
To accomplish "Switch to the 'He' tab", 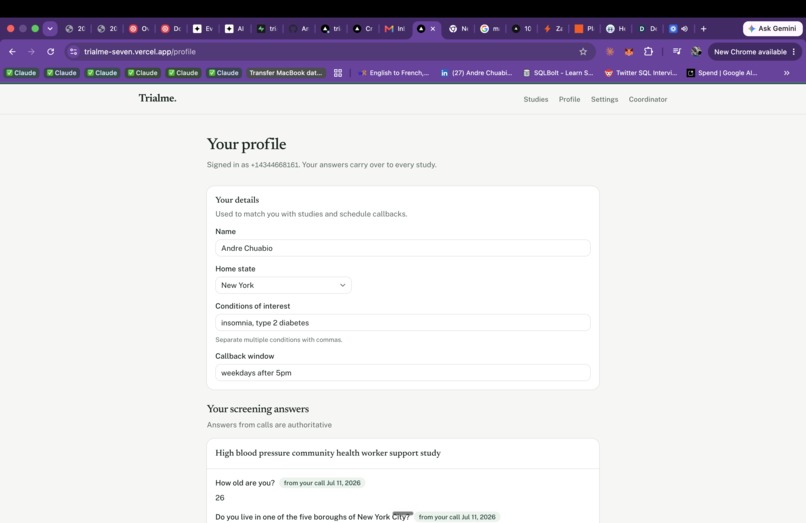I will (x=616, y=29).
